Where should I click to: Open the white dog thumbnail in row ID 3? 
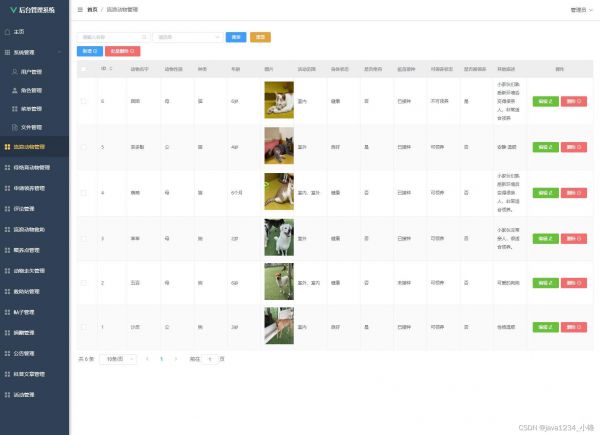coord(279,237)
